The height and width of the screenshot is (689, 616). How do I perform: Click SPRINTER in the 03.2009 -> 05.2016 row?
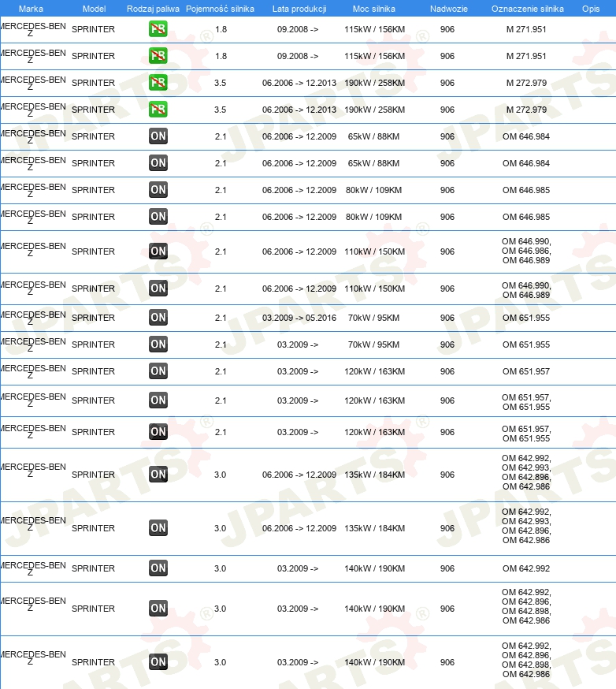pyautogui.click(x=93, y=318)
